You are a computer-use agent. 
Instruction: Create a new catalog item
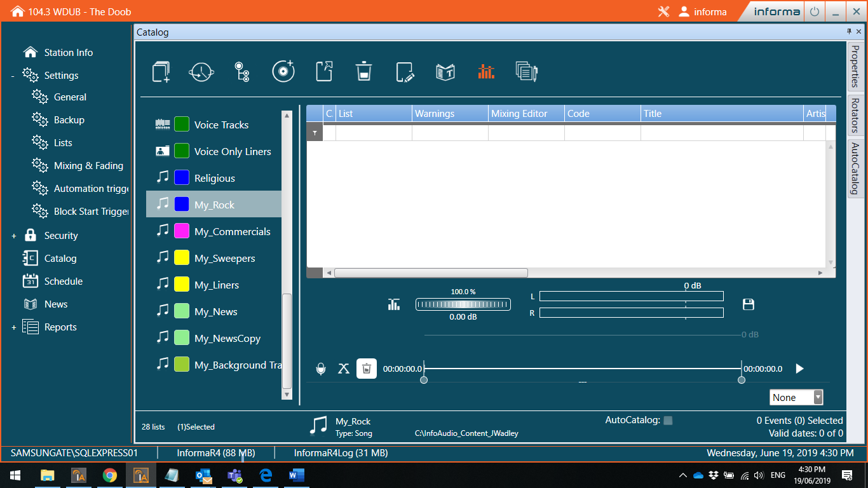(x=160, y=71)
